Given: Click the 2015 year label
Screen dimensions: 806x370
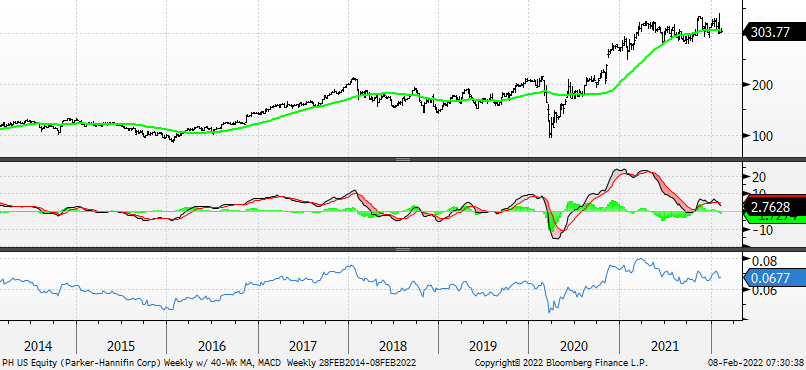Looking at the screenshot, I should (121, 346).
